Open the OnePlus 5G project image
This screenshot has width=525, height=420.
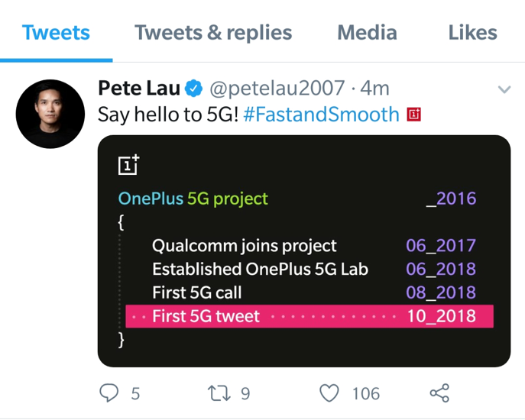[x=303, y=250]
